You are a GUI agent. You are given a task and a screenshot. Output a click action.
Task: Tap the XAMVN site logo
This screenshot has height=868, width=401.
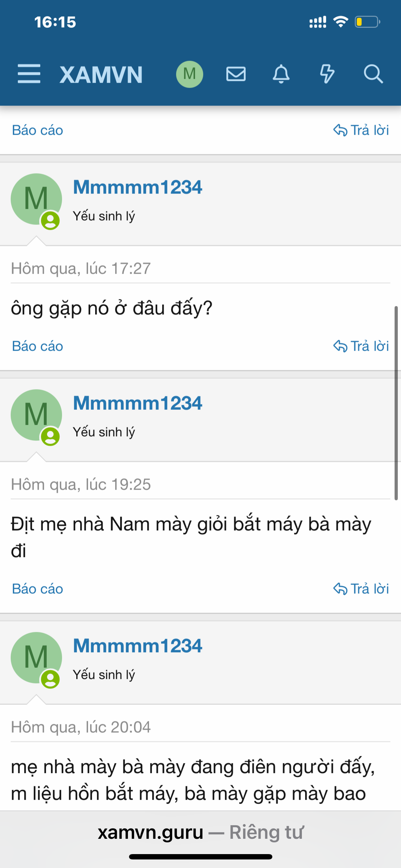click(101, 75)
